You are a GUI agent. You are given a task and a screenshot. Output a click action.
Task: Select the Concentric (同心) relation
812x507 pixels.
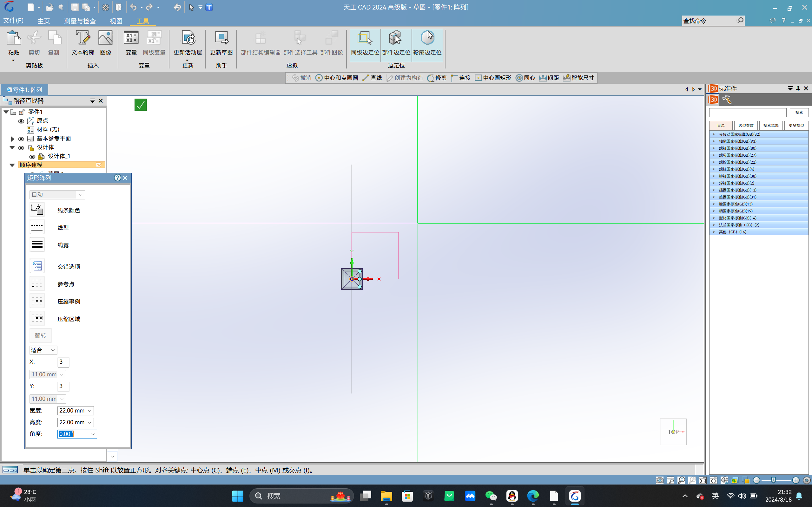[x=525, y=78]
